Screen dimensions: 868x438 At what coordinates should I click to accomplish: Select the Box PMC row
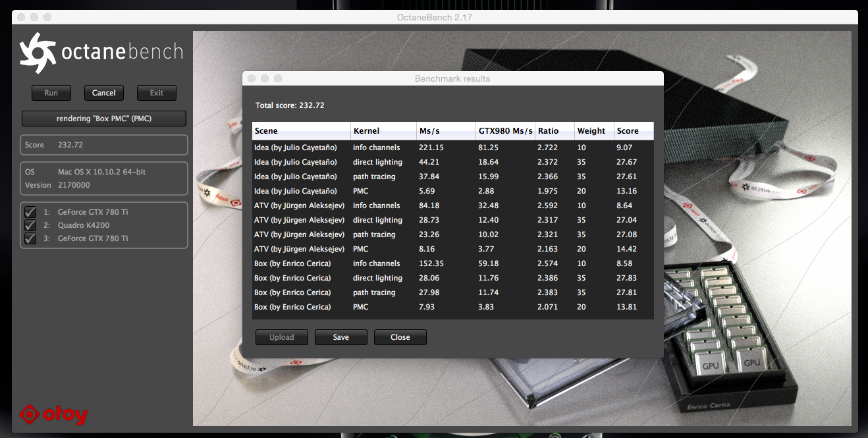[x=453, y=307]
